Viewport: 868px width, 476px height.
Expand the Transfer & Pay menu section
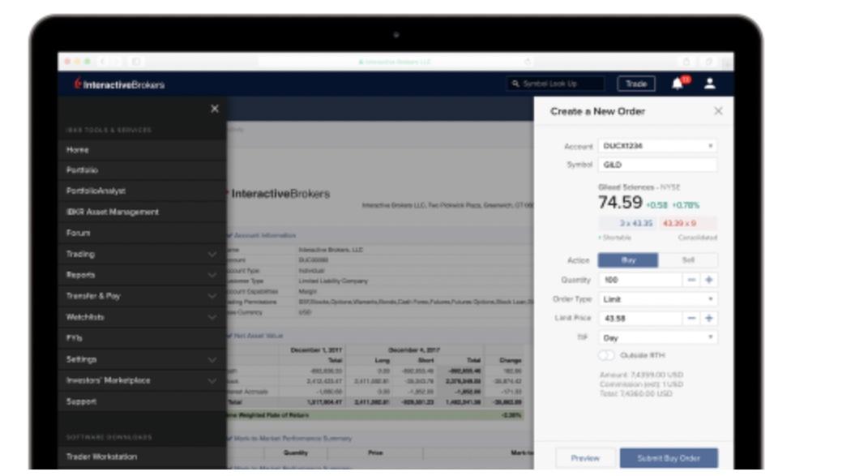tap(142, 297)
